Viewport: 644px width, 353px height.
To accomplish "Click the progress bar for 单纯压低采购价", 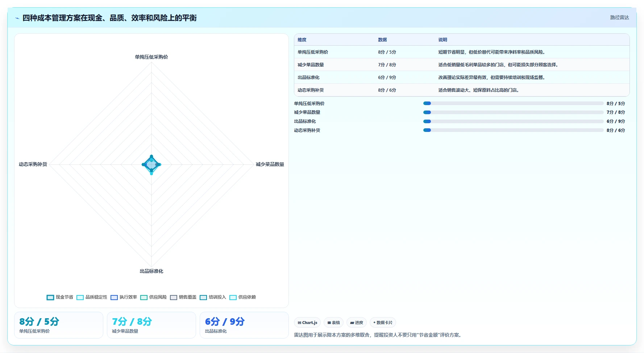I will pos(513,103).
